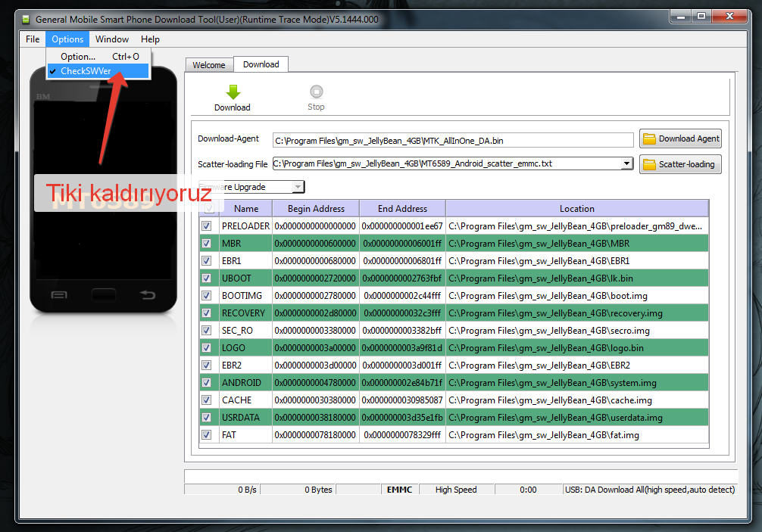Click the fat.img location cell
The height and width of the screenshot is (532, 762).
click(577, 435)
